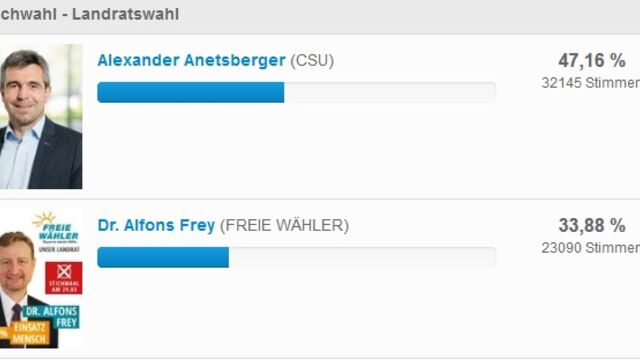Click the teal DR. ALFONS FREY label
640x360 pixels.
point(53,317)
